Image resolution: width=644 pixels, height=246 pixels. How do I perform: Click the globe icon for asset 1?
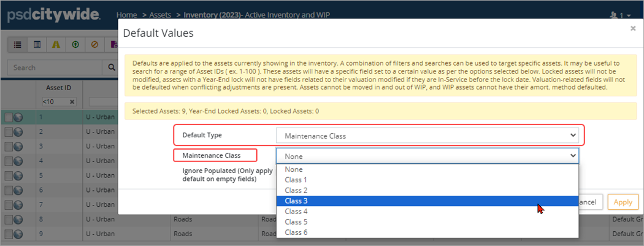18,117
